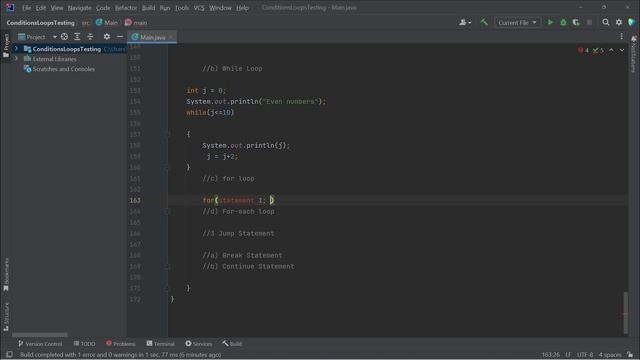Image resolution: width=640 pixels, height=360 pixels.
Task: Click Project panel horizontal scrollbar
Action: (40, 335)
